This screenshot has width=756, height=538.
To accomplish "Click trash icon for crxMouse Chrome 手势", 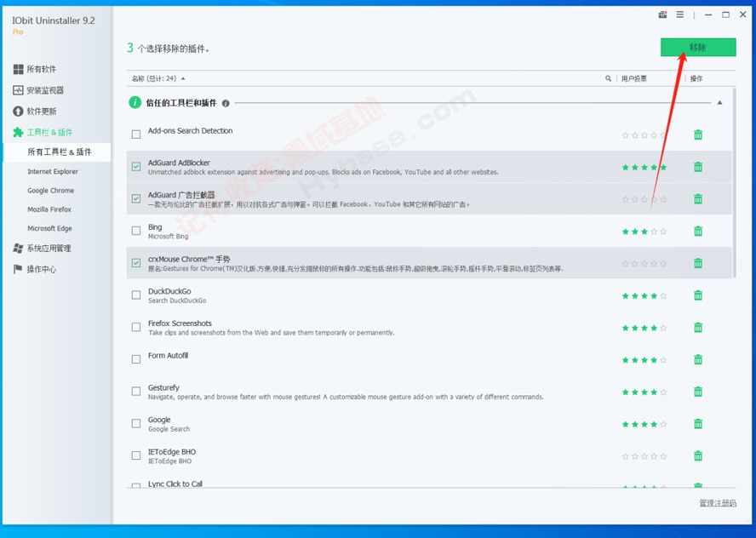I will [x=698, y=263].
